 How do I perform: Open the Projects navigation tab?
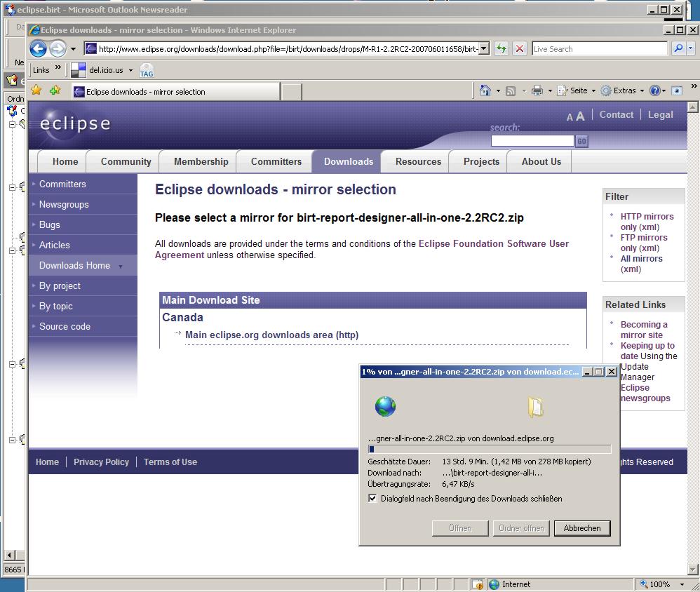pos(481,161)
